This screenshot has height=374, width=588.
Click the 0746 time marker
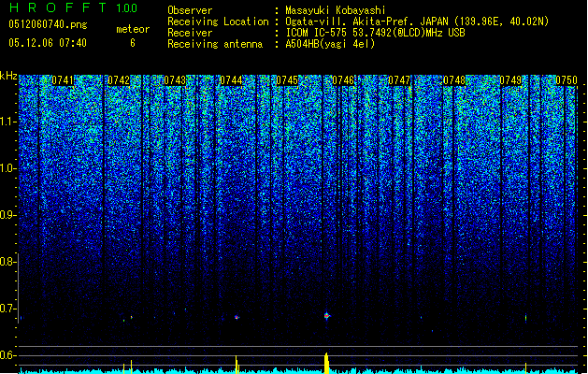(x=343, y=80)
